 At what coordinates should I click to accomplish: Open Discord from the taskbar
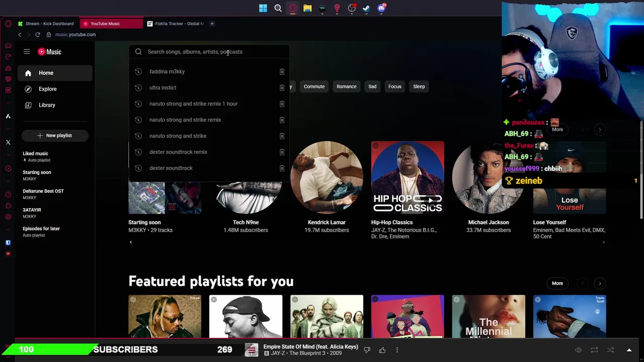[381, 8]
